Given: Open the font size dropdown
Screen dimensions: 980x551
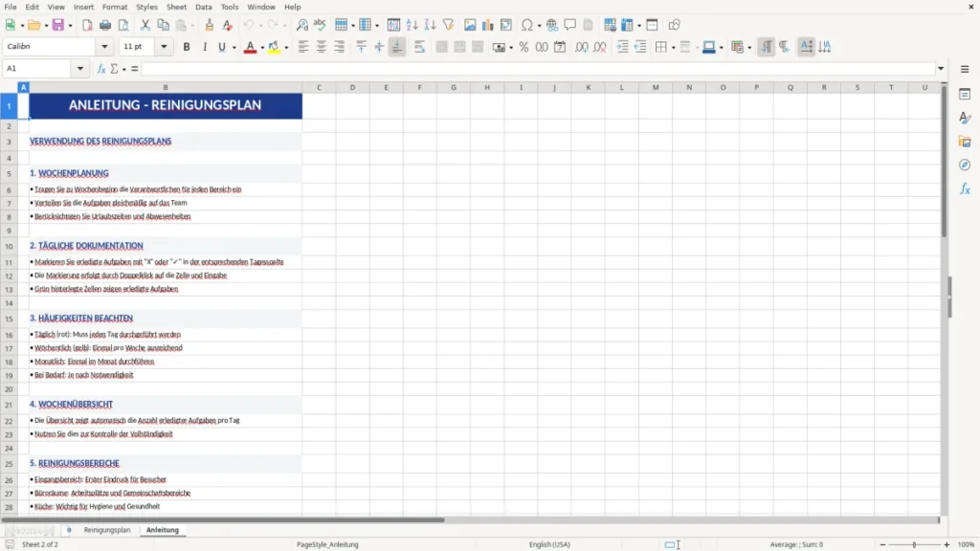Looking at the screenshot, I should (164, 46).
